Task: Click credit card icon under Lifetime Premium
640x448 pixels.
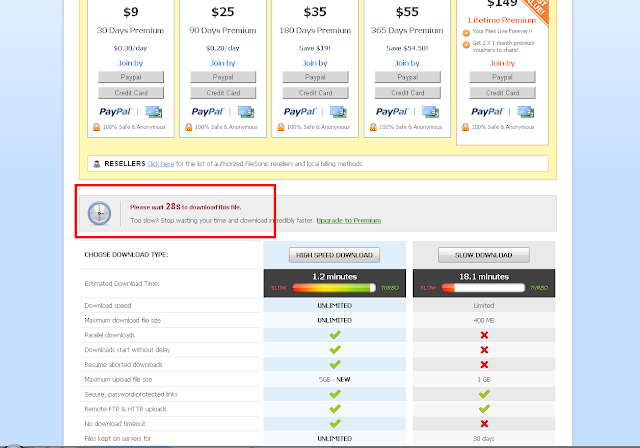Action: point(526,111)
